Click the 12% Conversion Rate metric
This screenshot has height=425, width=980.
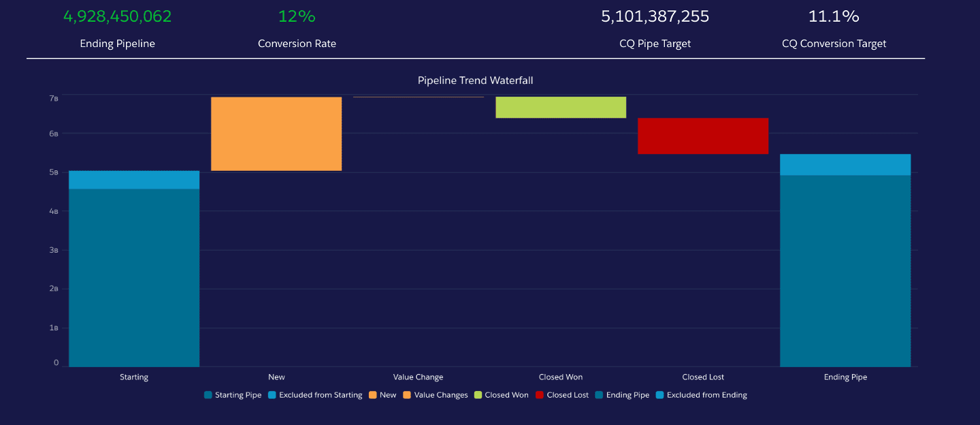click(297, 17)
